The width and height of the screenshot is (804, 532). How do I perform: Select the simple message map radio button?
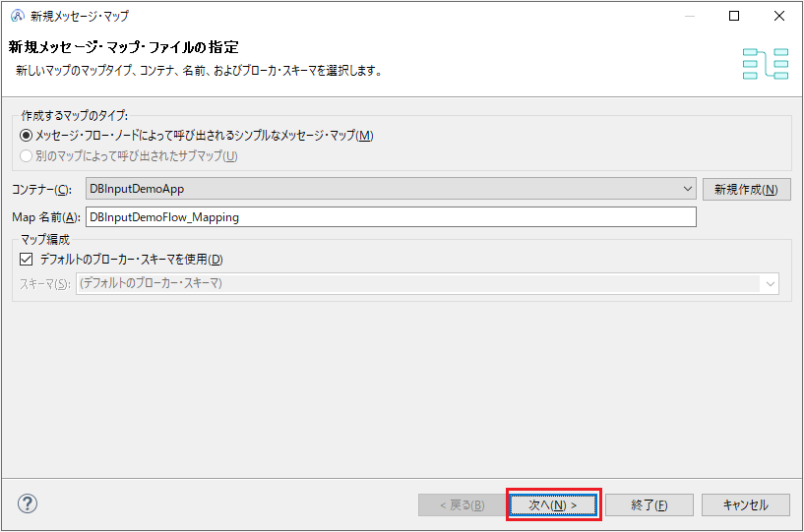tap(26, 136)
